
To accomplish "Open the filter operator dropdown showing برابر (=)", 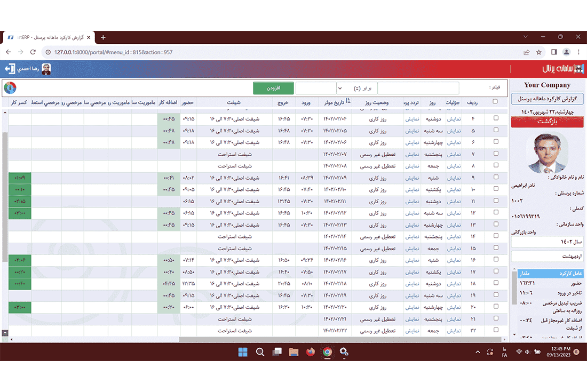I will point(356,88).
